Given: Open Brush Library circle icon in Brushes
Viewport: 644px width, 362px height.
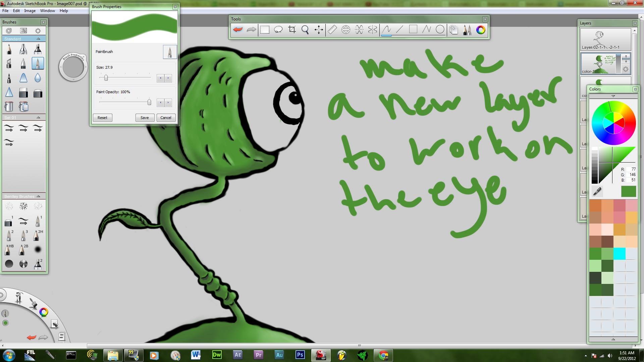Looking at the screenshot, I should point(9,31).
